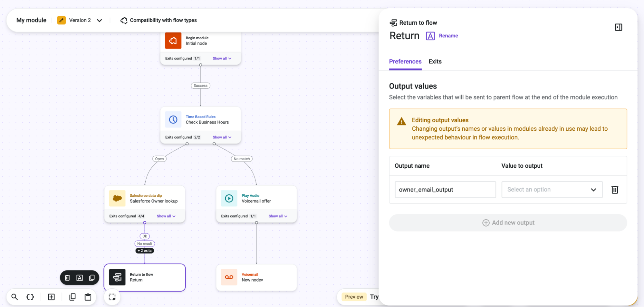The height and width of the screenshot is (307, 644).
Task: Click the Time Based Rules clock icon
Action: pos(173,119)
